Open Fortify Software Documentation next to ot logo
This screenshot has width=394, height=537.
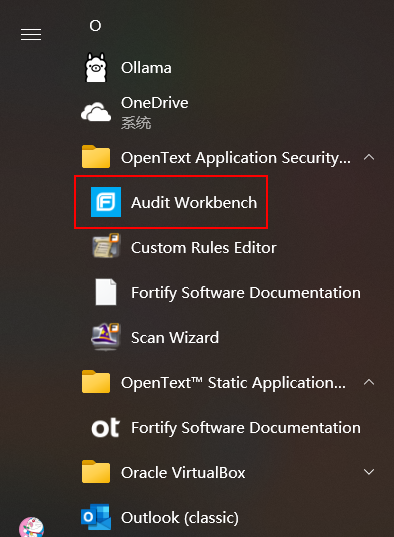[x=246, y=428]
